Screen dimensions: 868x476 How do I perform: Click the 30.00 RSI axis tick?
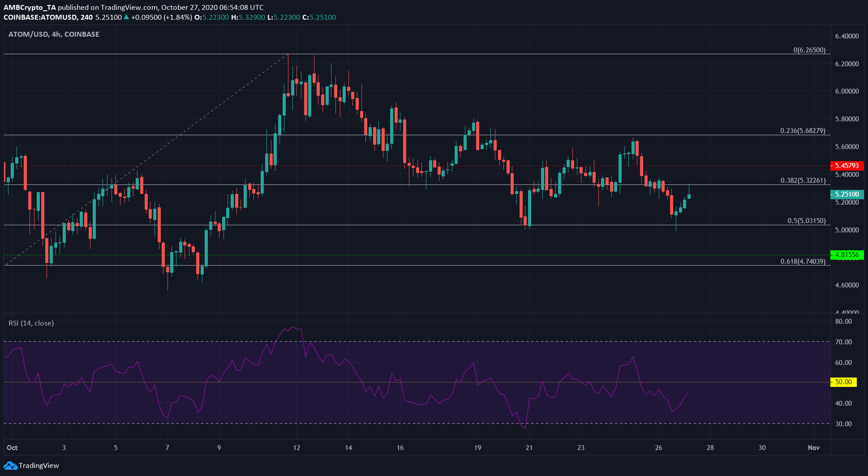tap(844, 424)
